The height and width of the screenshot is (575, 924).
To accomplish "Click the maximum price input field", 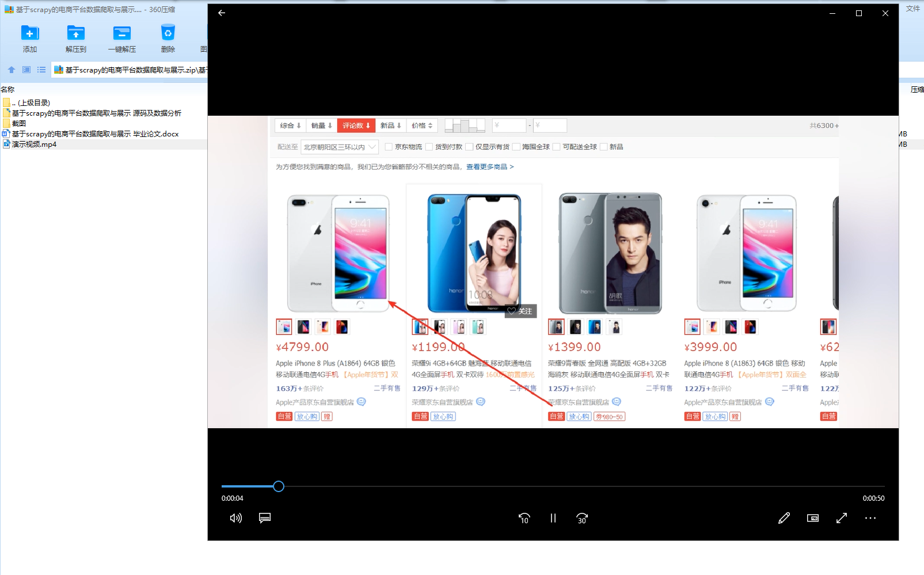I will (550, 125).
